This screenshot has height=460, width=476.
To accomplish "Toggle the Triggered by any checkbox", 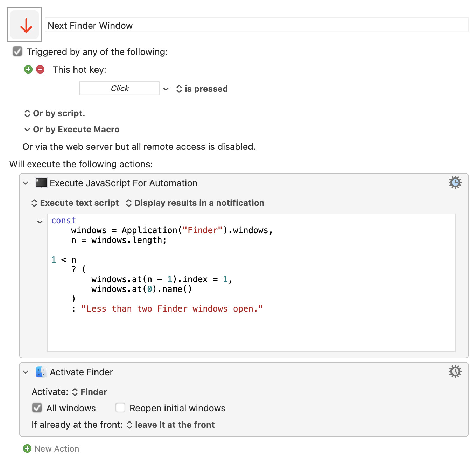I will 17,51.
